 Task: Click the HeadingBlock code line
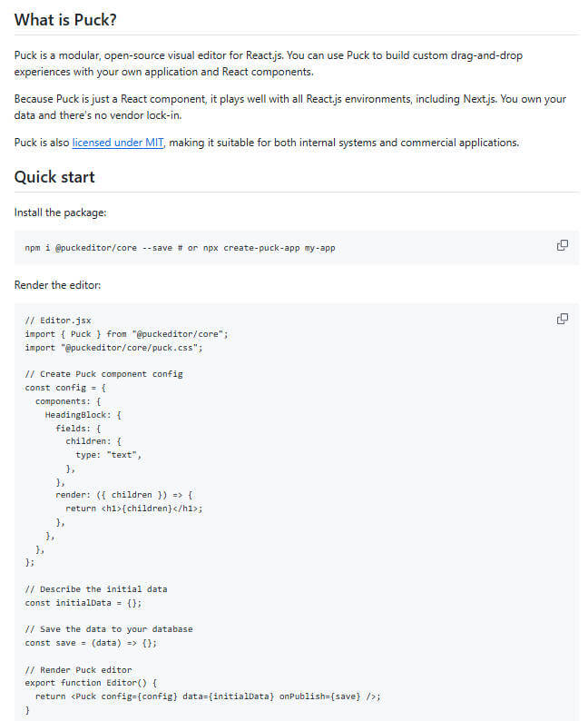coord(83,415)
